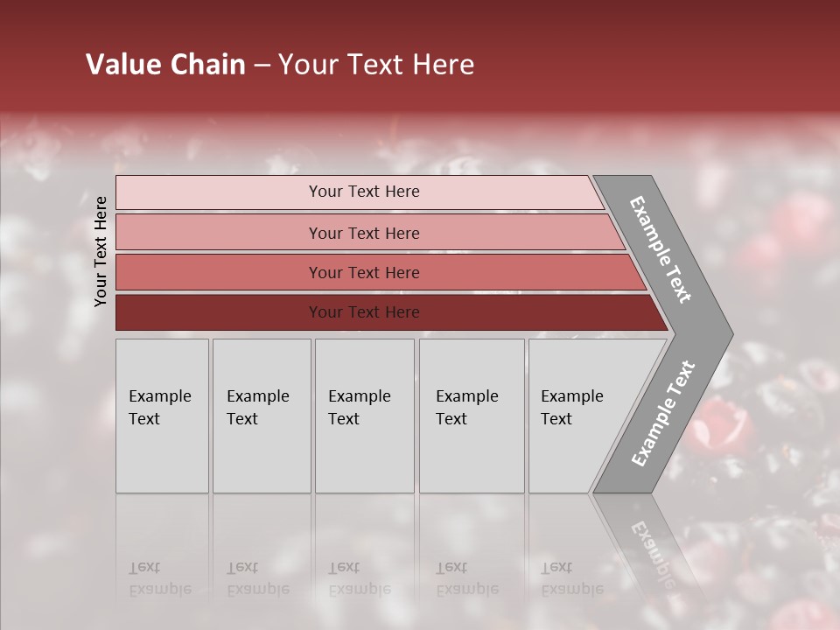Click the chevron arrow's mirrored reflection
The image size is (840, 630).
click(x=652, y=551)
